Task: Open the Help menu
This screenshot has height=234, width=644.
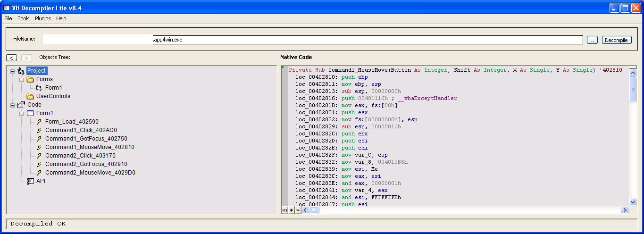Action: click(x=61, y=18)
